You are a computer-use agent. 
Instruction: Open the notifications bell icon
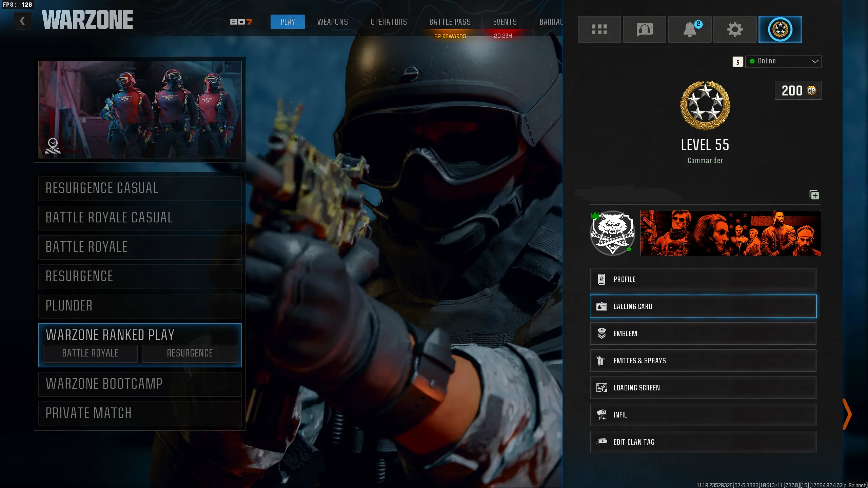(690, 29)
